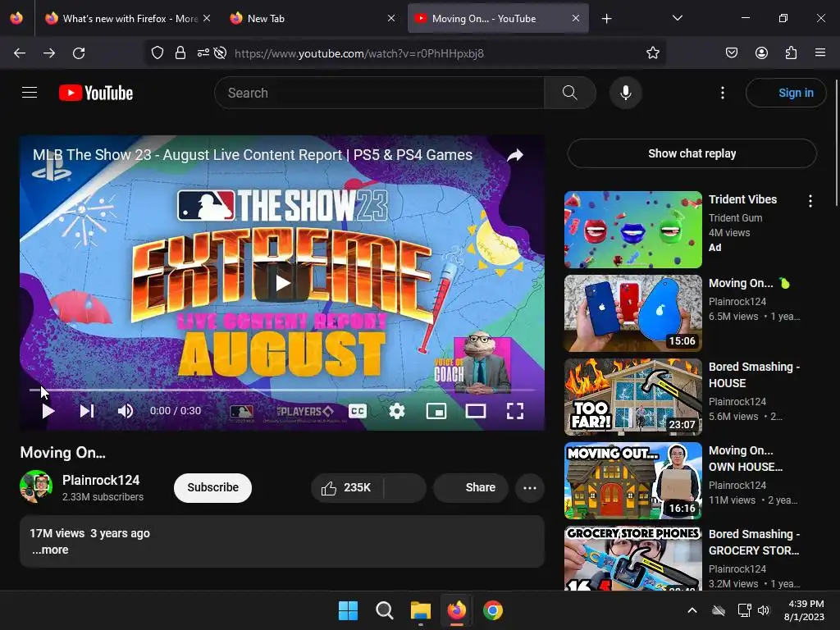Subscribe to Plainrock124

pos(212,487)
